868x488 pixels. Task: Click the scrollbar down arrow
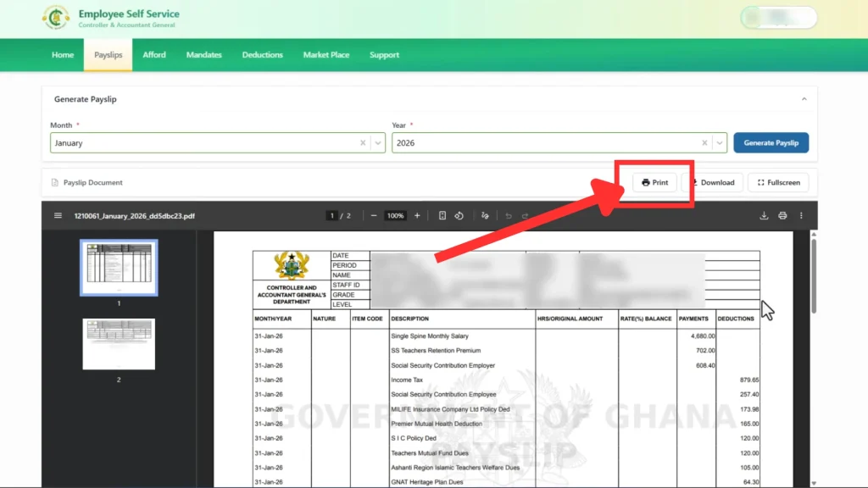point(814,483)
